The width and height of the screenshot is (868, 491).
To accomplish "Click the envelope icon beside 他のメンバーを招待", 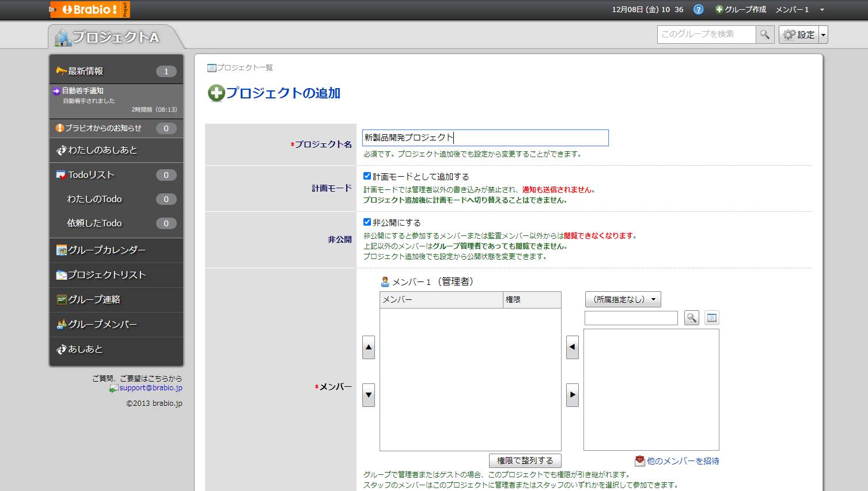I will 639,460.
